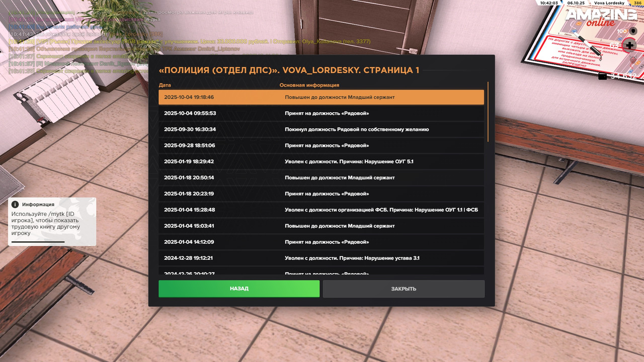Click the health cross icon showing 63
Image resolution: width=644 pixels, height=362 pixels.
tap(629, 45)
